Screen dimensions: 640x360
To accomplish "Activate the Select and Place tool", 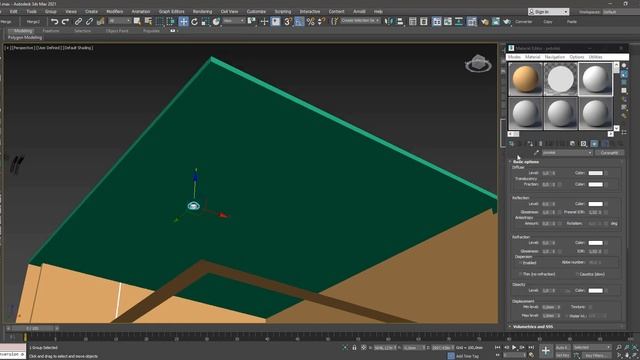I will coord(216,22).
